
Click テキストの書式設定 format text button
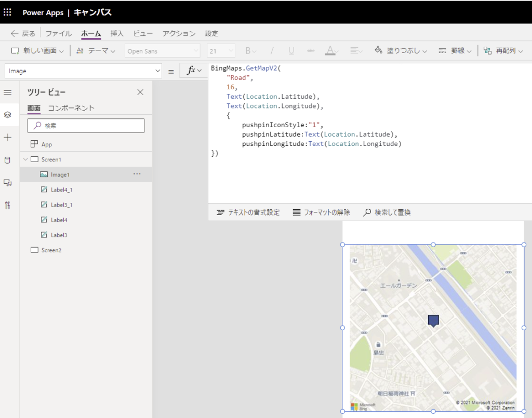[248, 212]
